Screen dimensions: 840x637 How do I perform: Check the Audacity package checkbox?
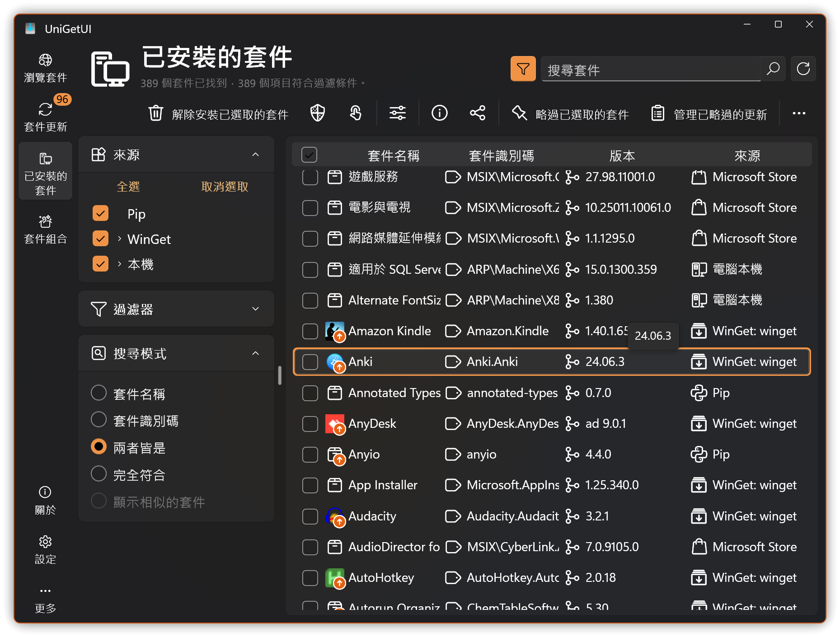click(310, 516)
